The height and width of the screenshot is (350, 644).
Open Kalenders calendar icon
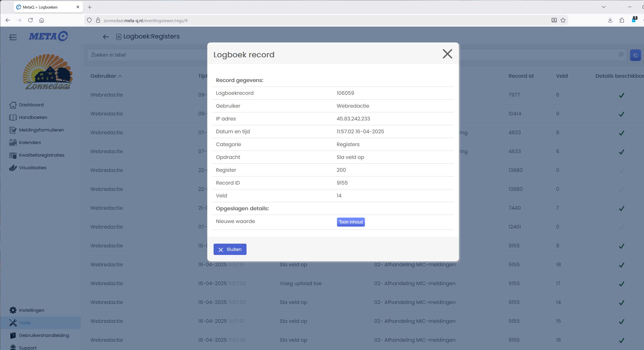13,143
